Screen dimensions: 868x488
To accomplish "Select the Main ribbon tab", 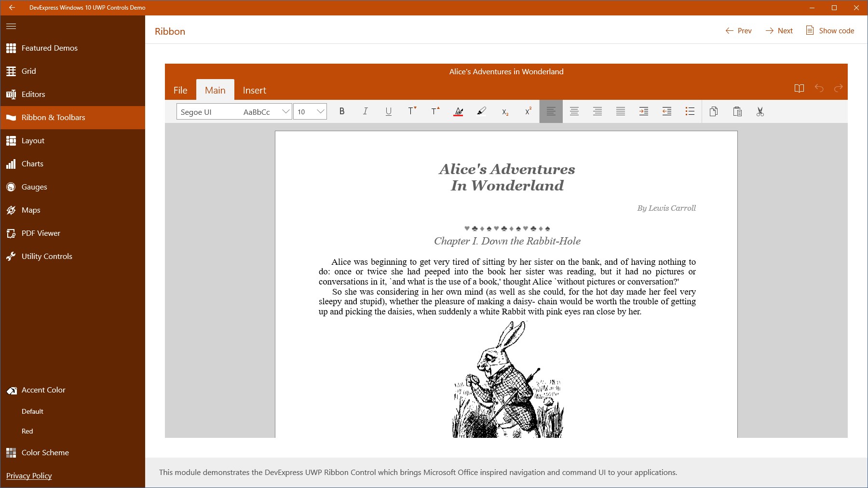I will point(215,90).
